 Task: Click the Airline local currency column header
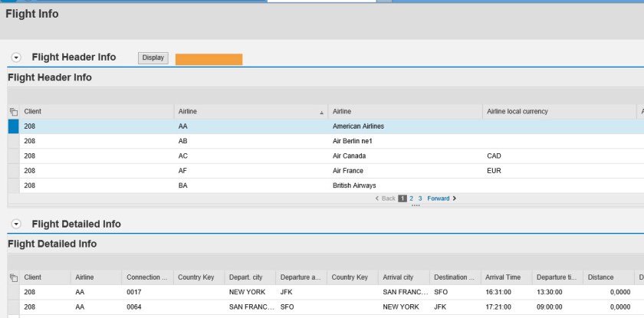point(517,112)
